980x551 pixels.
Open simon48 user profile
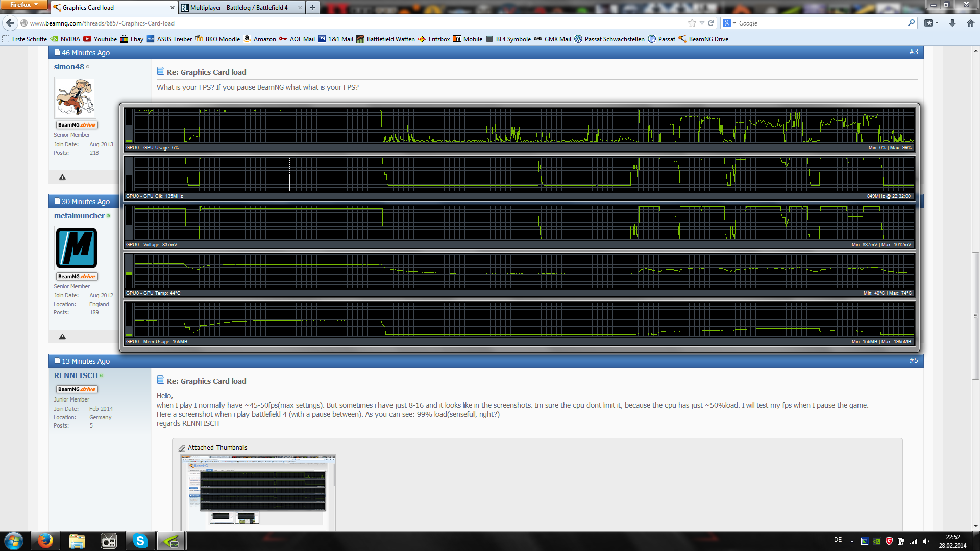[69, 67]
